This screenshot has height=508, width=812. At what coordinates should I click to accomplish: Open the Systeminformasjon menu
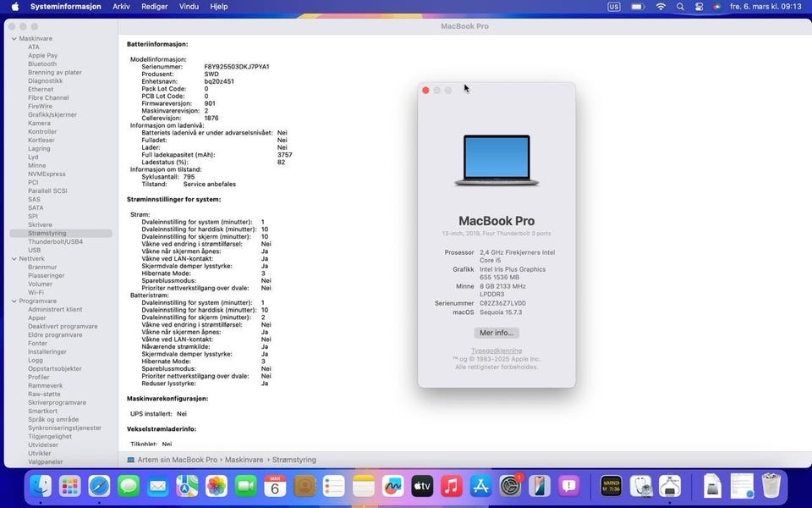[66, 7]
